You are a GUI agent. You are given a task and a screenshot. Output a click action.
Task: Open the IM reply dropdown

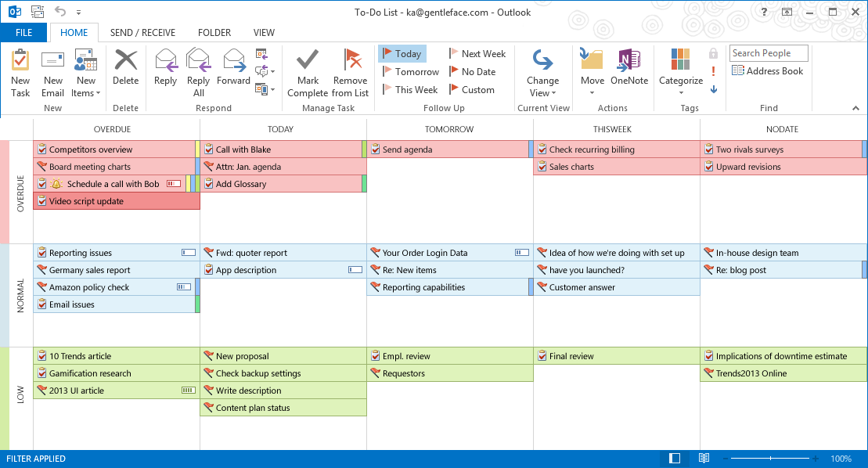pos(265,71)
